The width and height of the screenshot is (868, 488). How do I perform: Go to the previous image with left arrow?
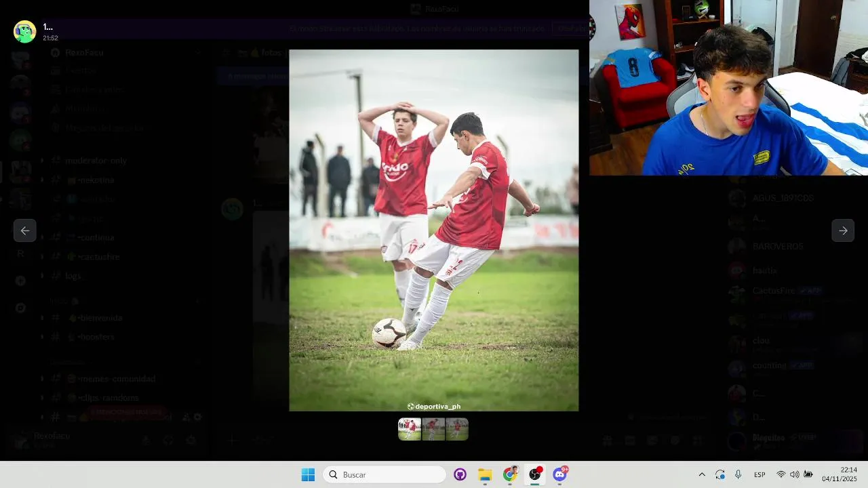24,230
